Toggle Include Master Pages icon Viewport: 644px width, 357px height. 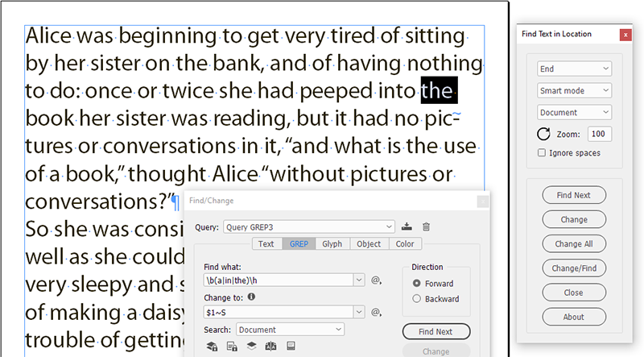click(270, 347)
